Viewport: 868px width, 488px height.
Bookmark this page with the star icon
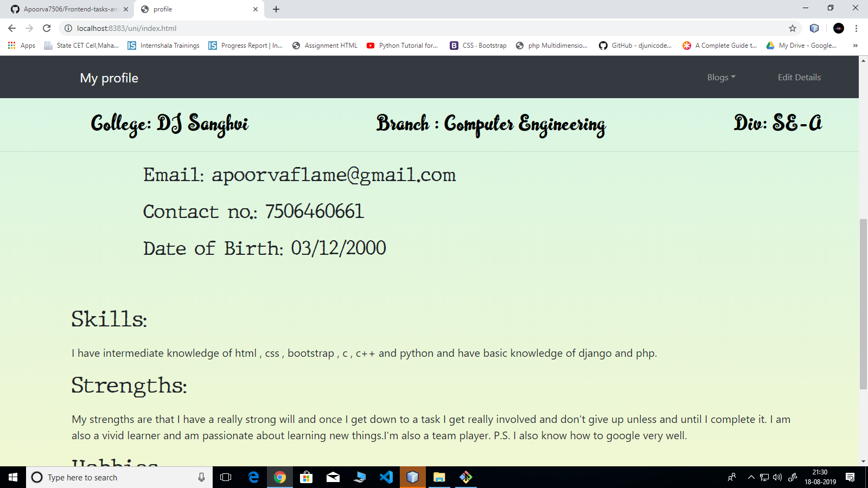coord(793,28)
